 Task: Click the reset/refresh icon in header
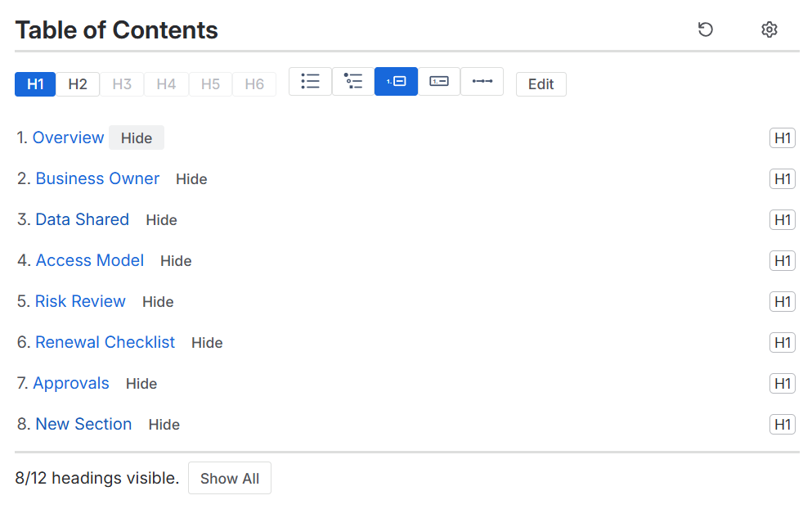pyautogui.click(x=706, y=29)
